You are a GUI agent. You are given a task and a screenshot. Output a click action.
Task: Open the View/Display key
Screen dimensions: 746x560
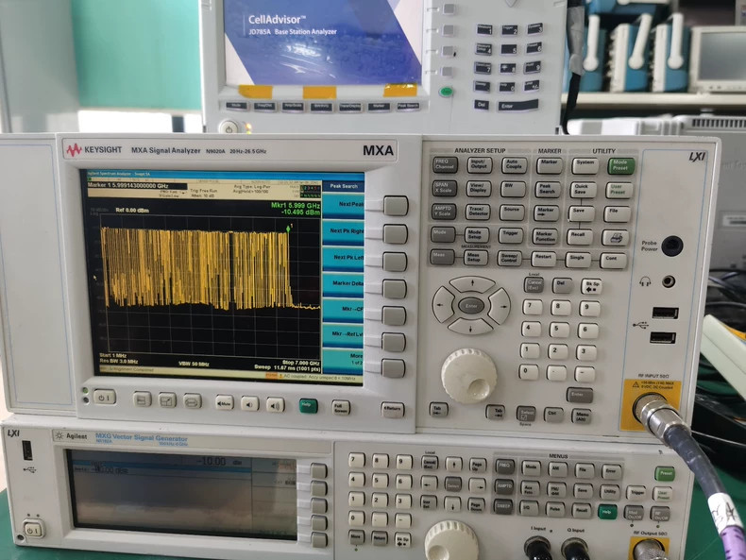tap(478, 189)
